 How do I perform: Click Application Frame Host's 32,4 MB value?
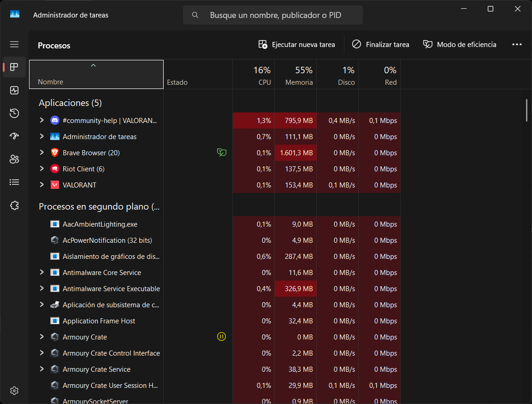point(301,321)
